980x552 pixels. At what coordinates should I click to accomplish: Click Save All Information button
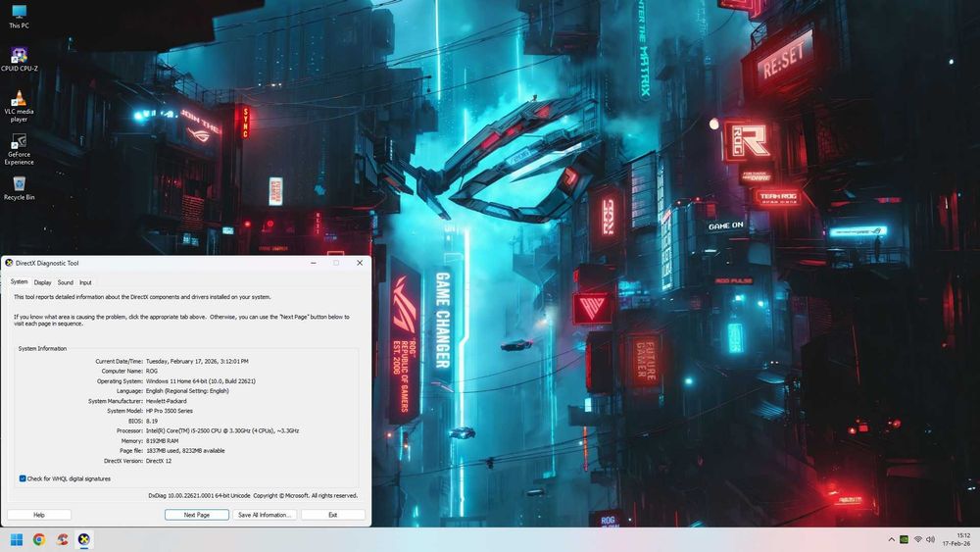pos(265,515)
